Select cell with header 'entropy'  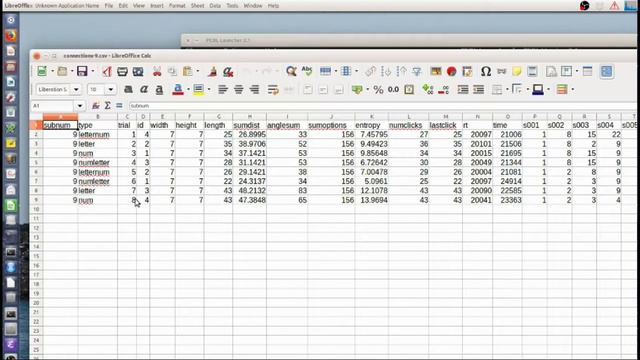pos(371,125)
